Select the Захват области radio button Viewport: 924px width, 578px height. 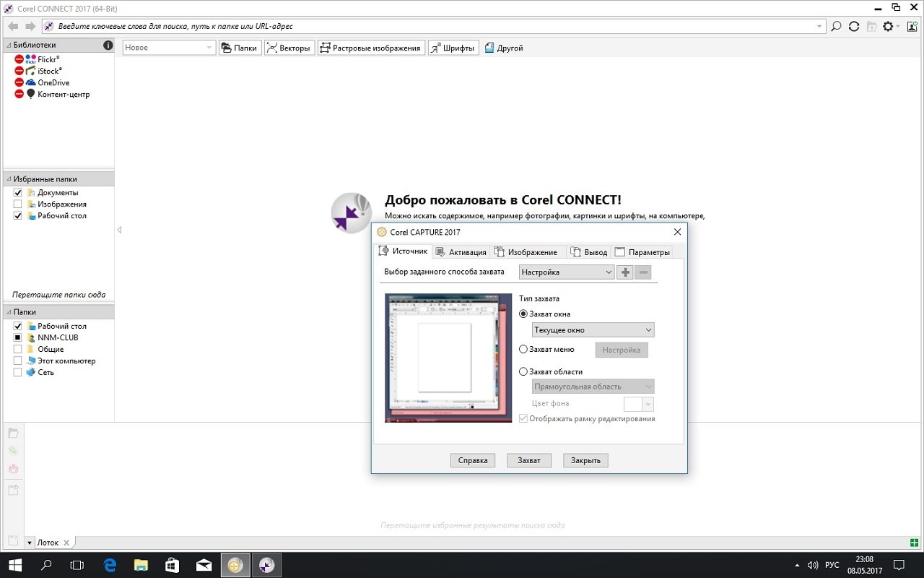click(523, 372)
